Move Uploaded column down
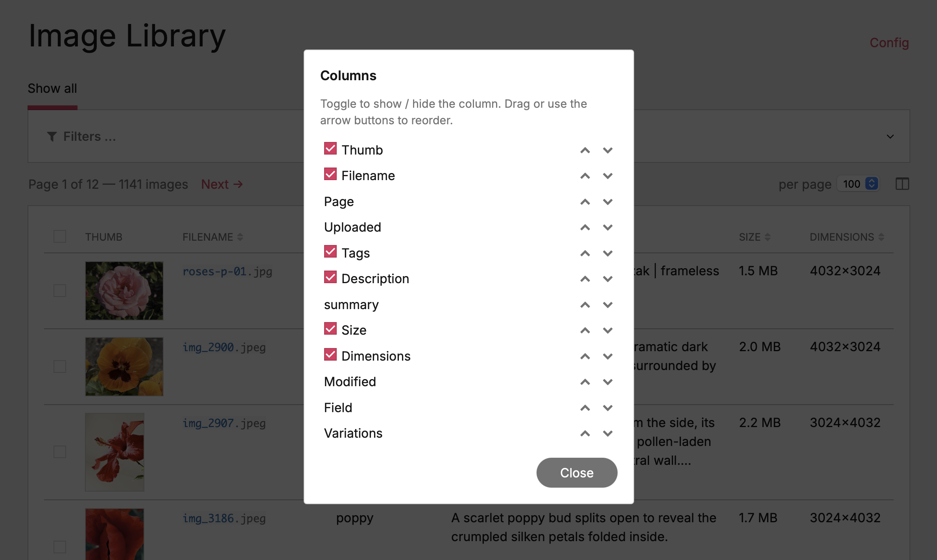Screen dimensions: 937x560 (608, 227)
